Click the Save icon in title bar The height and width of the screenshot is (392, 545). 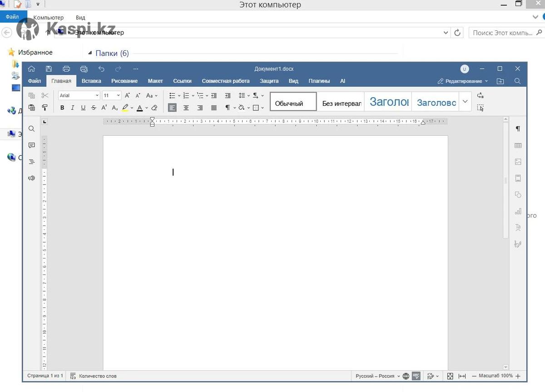pyautogui.click(x=49, y=69)
